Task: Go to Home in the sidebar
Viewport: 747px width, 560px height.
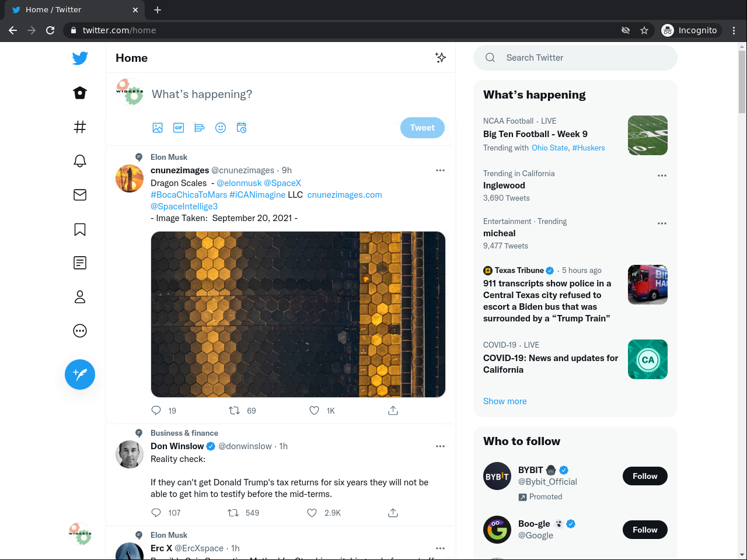Action: click(x=80, y=93)
